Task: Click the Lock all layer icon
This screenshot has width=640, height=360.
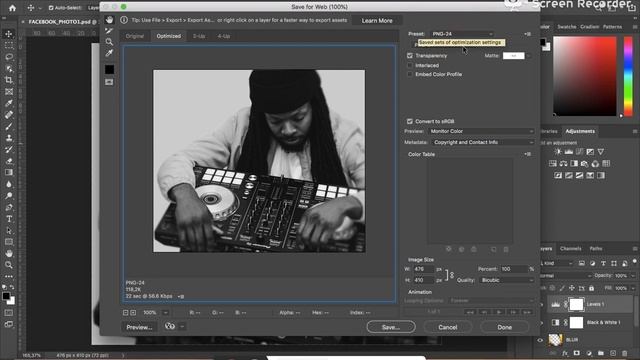Action: (x=591, y=288)
